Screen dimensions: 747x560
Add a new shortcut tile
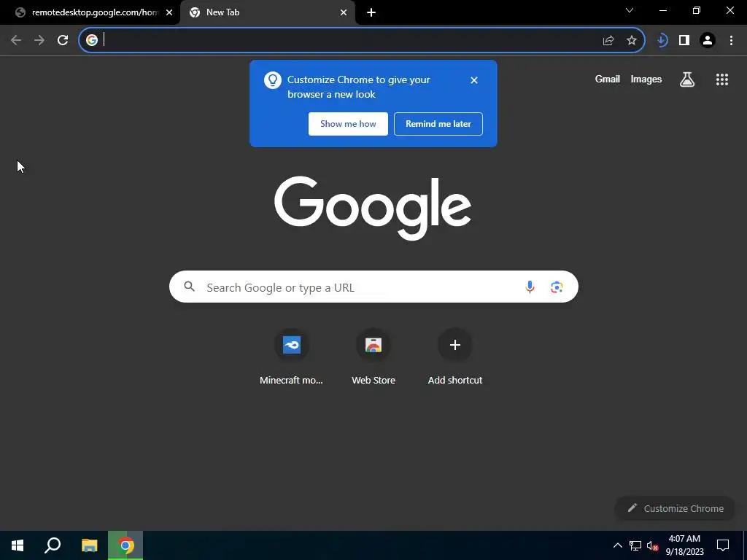coord(455,357)
